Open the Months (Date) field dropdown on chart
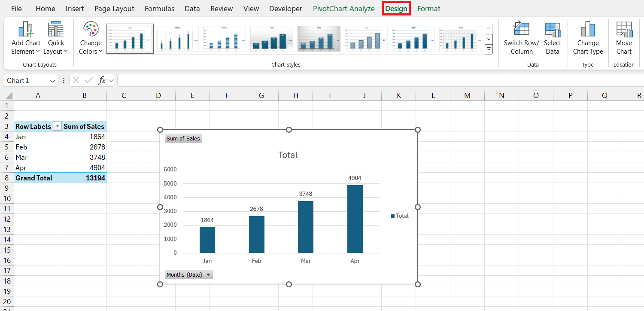Image resolution: width=644 pixels, height=311 pixels. click(209, 274)
